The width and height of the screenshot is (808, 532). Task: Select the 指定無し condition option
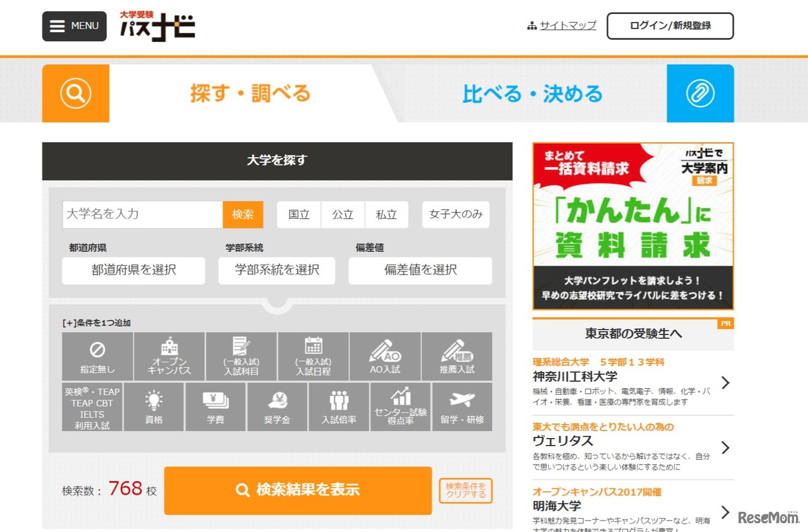[98, 357]
